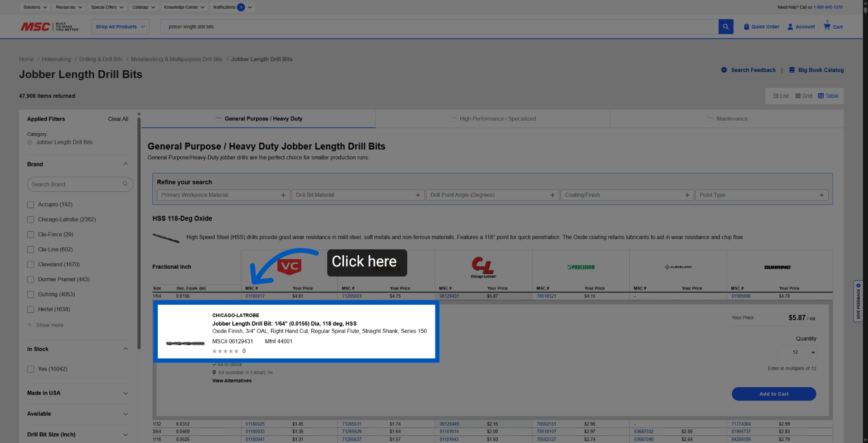Select General Purpose / Heavy Duty tab
868x443 pixels.
(x=259, y=119)
